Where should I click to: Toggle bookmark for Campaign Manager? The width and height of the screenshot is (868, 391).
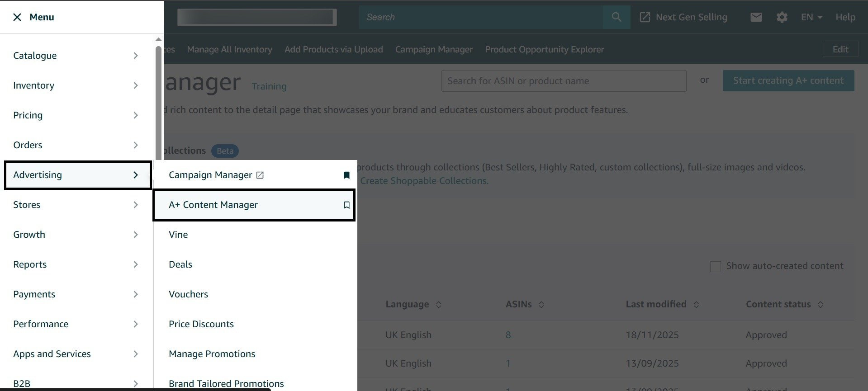pos(346,175)
